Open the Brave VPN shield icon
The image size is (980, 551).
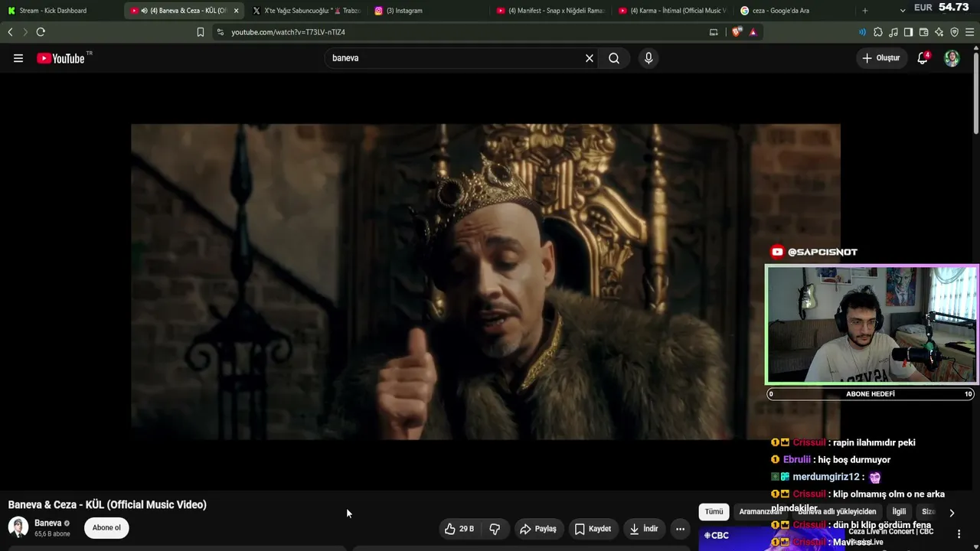[x=954, y=32]
